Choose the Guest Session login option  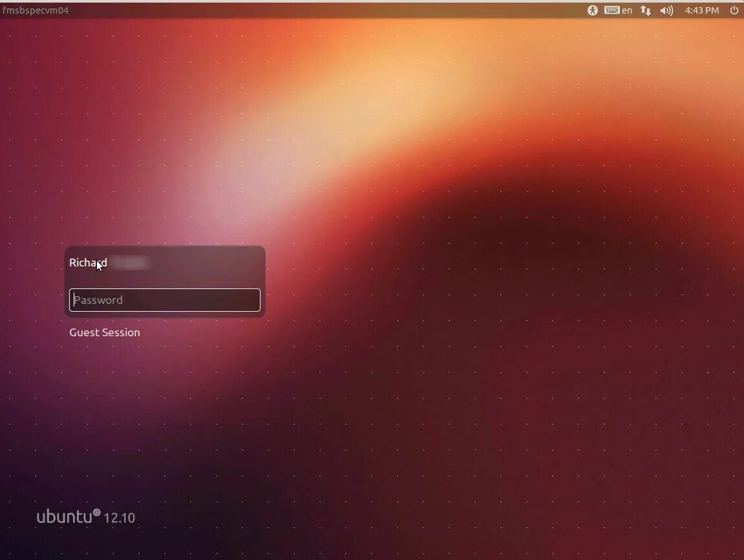coord(104,332)
